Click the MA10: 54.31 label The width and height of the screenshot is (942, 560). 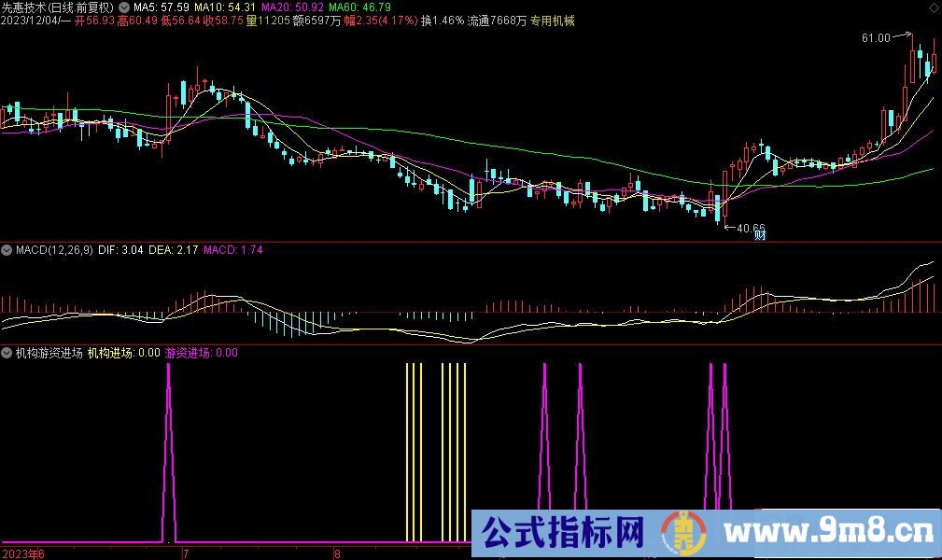[x=225, y=7]
